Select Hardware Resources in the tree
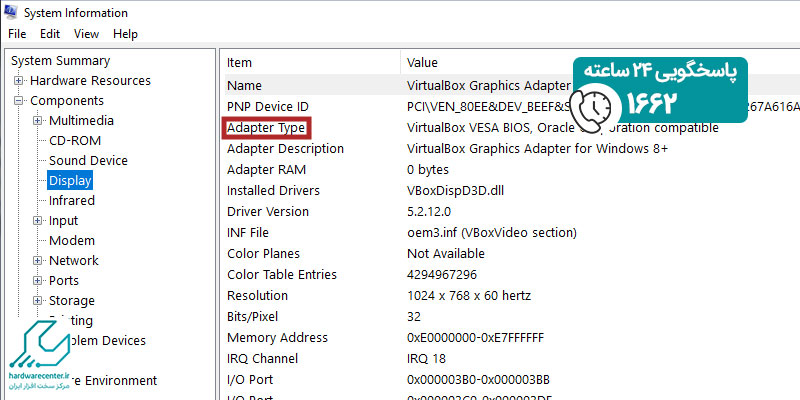Viewport: 800px width, 400px height. tap(90, 81)
